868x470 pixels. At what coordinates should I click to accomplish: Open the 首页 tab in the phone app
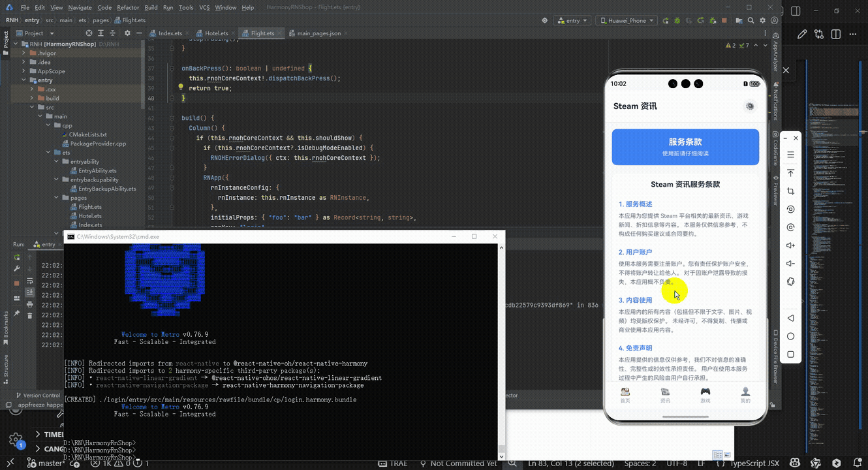point(625,396)
